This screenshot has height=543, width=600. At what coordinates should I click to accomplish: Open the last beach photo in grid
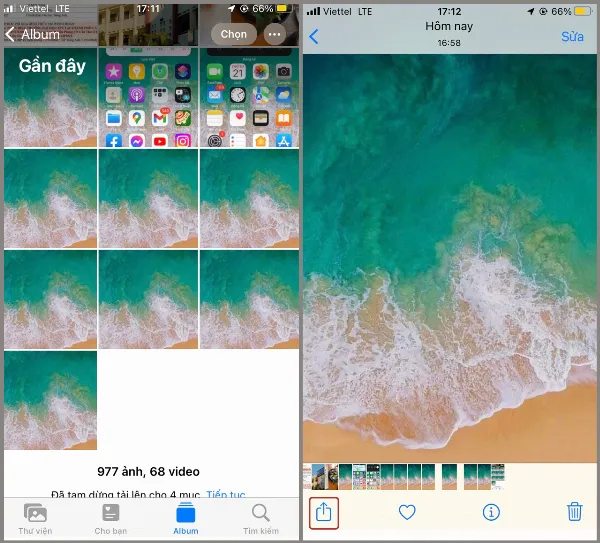(x=50, y=400)
